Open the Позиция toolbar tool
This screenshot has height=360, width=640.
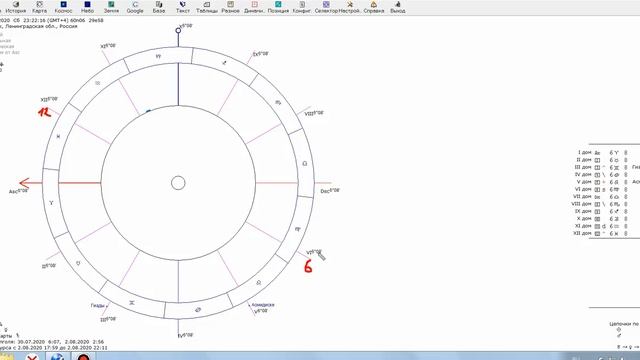tap(278, 7)
